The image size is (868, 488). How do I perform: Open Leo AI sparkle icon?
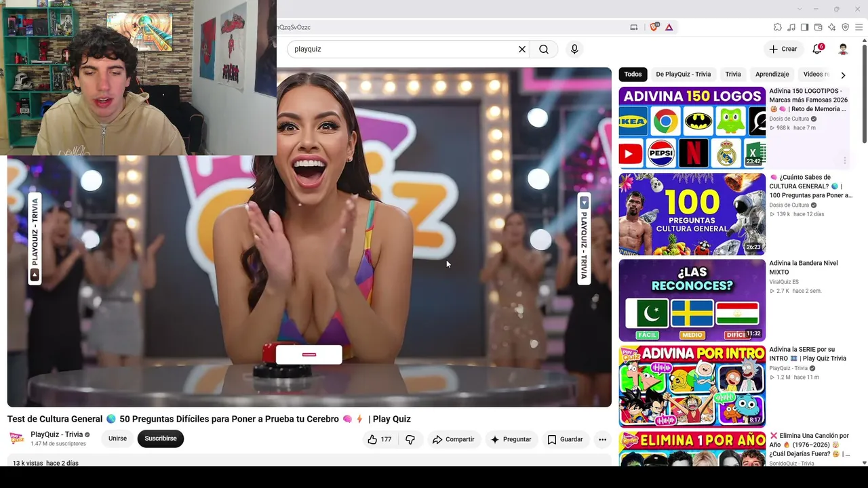[831, 27]
